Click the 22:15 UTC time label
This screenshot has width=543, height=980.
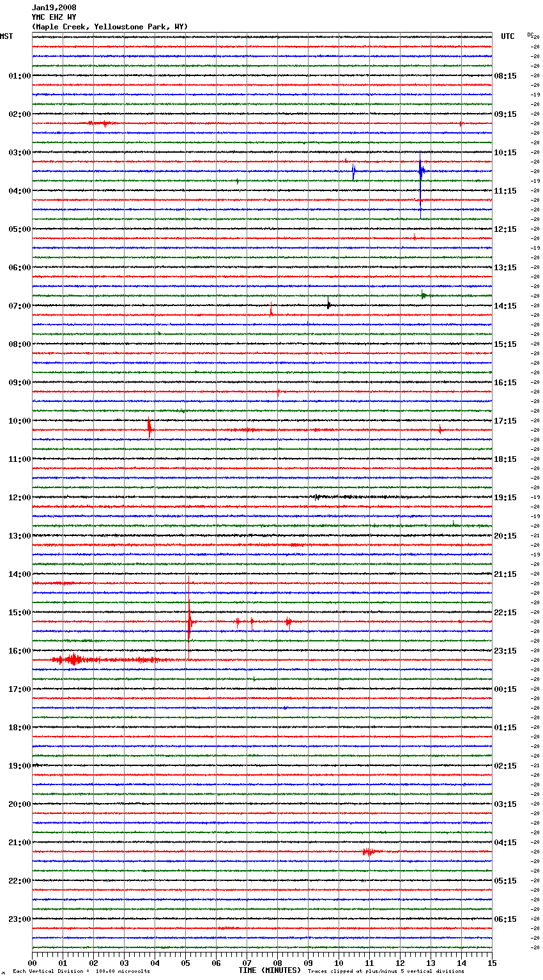[505, 613]
